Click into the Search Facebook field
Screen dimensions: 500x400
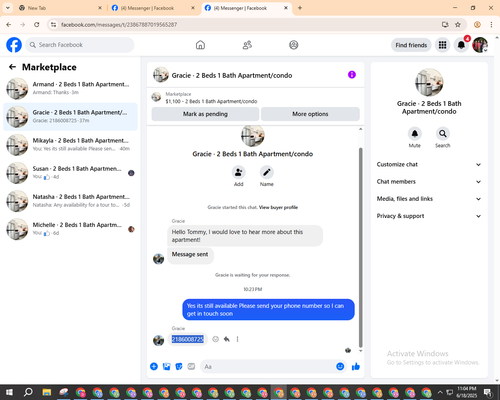tap(80, 45)
